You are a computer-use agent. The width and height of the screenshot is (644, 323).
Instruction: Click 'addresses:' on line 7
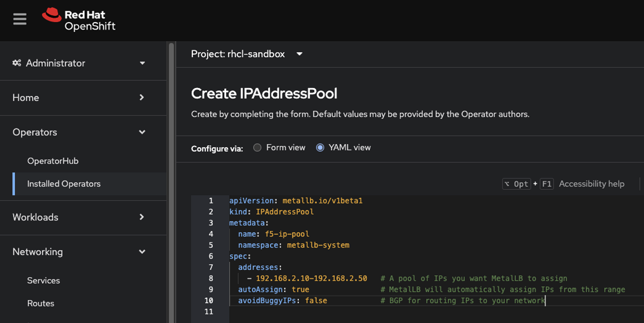[x=260, y=267]
